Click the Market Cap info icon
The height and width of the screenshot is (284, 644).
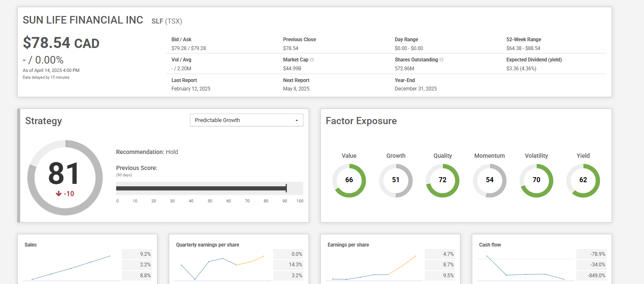point(312,60)
